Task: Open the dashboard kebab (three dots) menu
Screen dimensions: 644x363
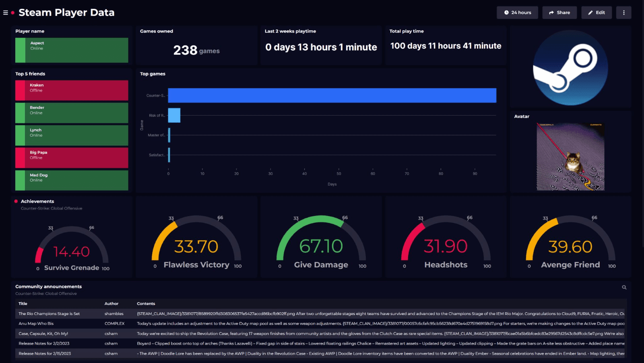Action: 623,12
